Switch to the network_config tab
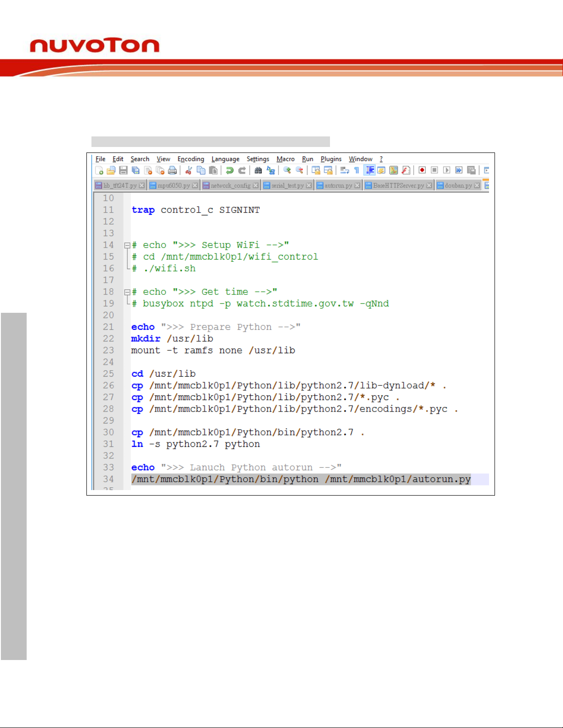This screenshot has width=563, height=728. click(x=231, y=186)
